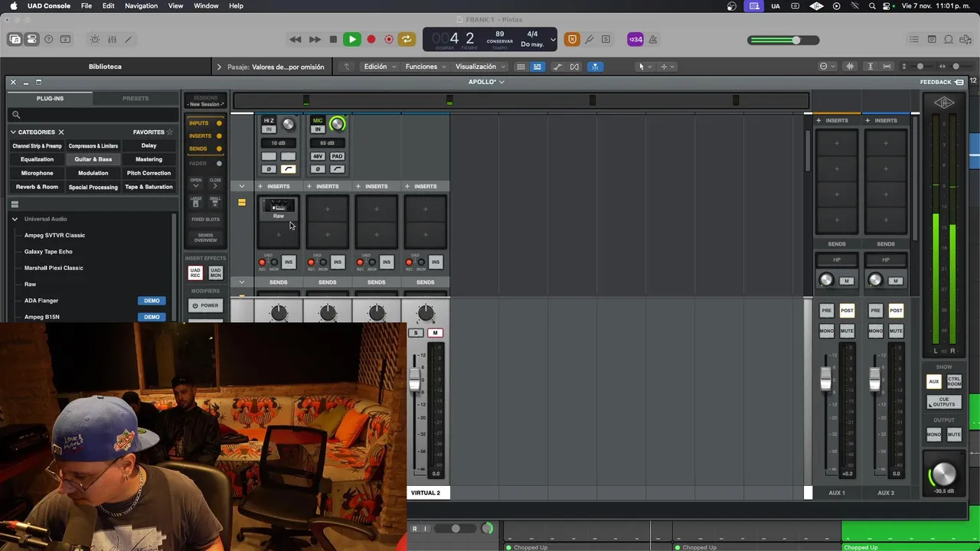Screen dimensions: 980x551
Task: Toggle the waveform zoom icon
Action: (850, 67)
